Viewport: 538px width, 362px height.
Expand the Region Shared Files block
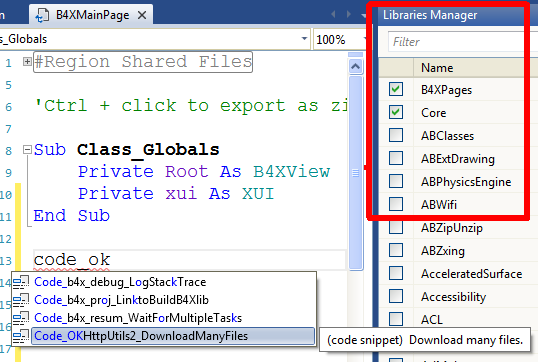tap(27, 62)
